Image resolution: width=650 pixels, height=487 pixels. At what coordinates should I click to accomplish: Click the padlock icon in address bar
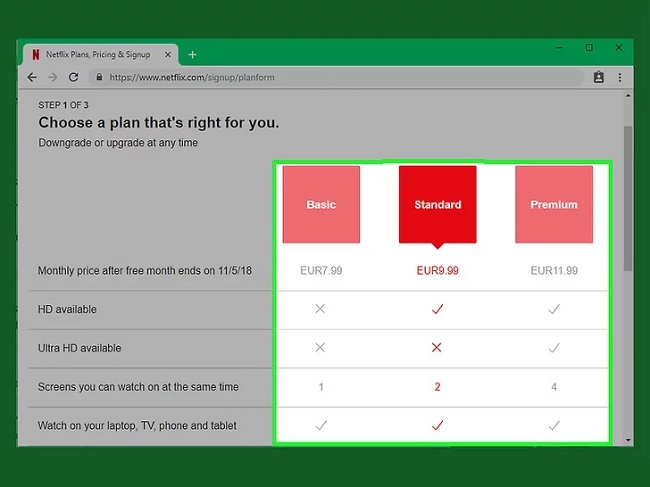tap(99, 77)
